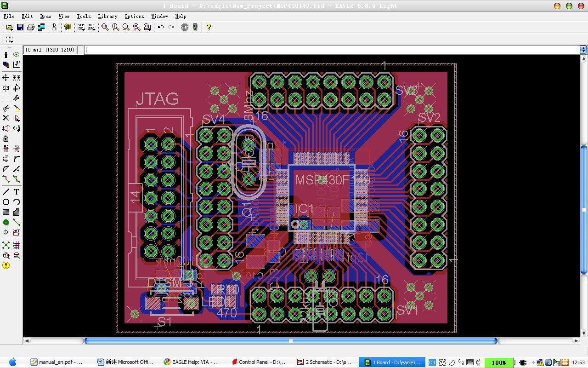Select the Delete tool
The height and width of the screenshot is (368, 588).
click(x=6, y=119)
